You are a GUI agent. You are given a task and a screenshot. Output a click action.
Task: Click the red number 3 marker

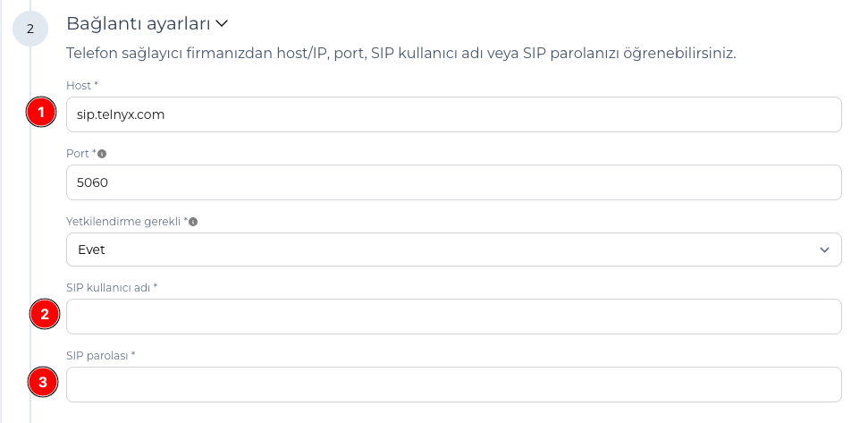(43, 382)
